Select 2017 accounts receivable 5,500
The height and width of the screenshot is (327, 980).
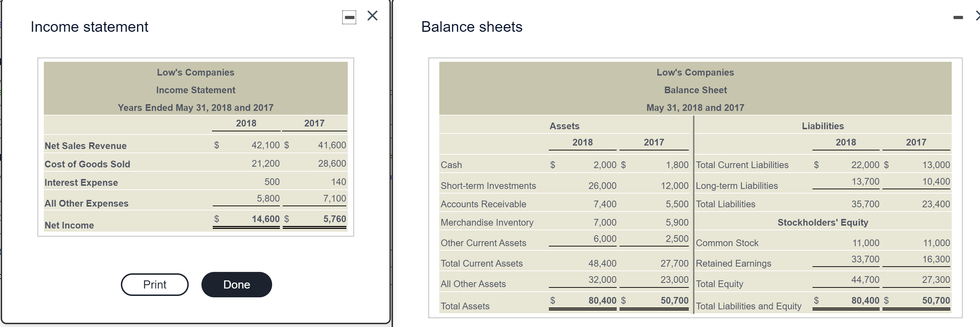pyautogui.click(x=677, y=204)
